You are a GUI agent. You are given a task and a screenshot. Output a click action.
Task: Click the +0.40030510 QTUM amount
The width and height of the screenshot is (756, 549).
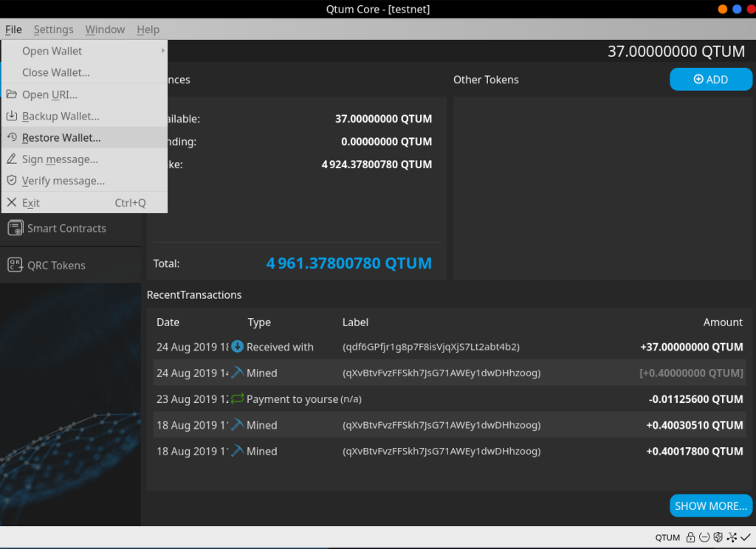coord(694,424)
